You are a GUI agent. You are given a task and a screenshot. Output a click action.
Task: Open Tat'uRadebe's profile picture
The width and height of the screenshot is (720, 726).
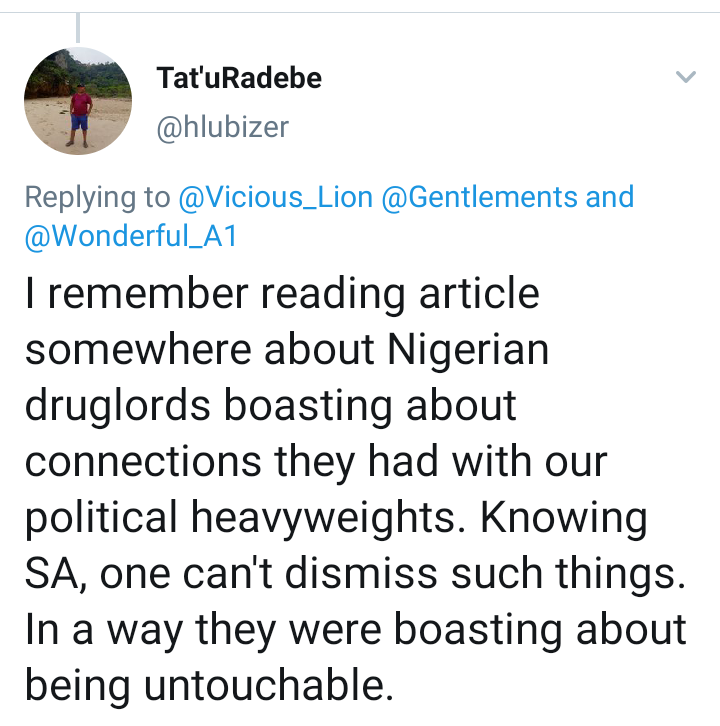[x=78, y=101]
